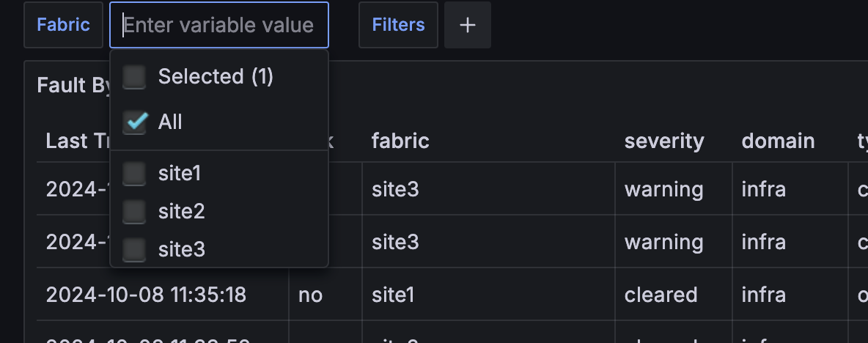
Task: Click the plus icon to add filter
Action: coord(468,25)
